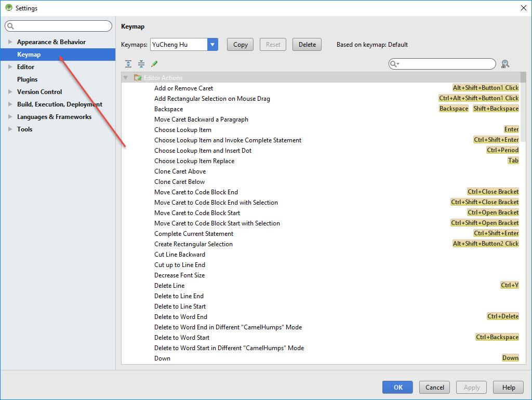532x400 pixels.
Task: Open the Keymaps dropdown showing YuCheng Hu
Action: pos(212,45)
